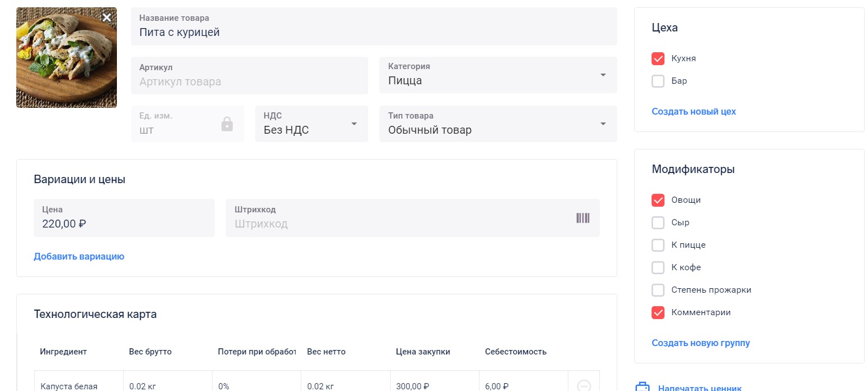
Task: Uncheck the Овощи modifier
Action: click(x=658, y=200)
